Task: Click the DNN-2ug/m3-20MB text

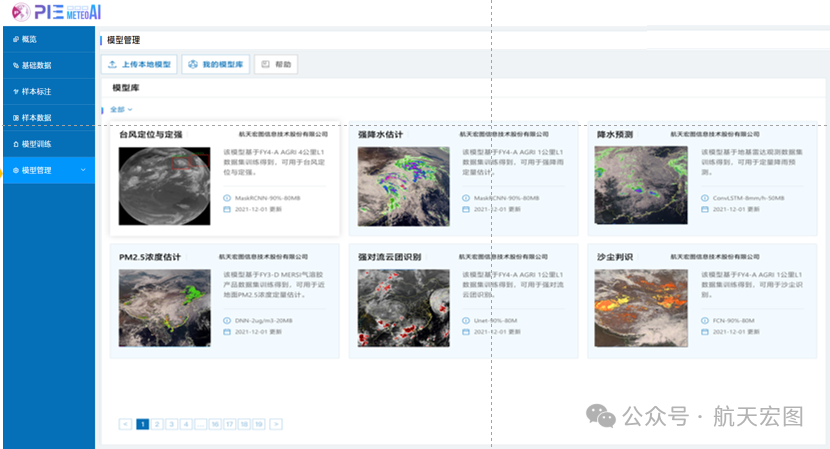Action: click(264, 321)
